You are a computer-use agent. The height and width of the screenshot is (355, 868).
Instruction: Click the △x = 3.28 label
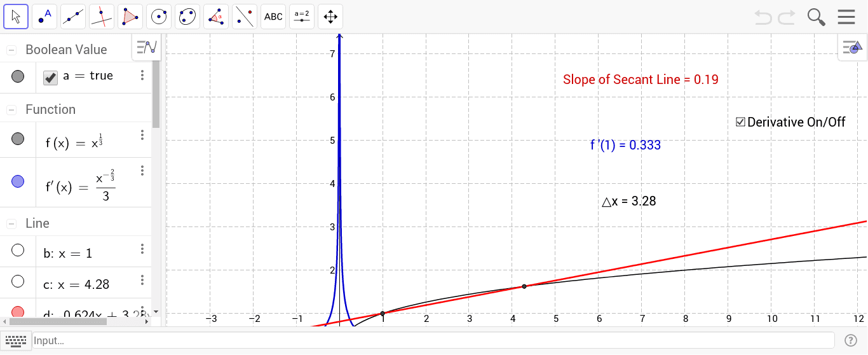tap(629, 202)
